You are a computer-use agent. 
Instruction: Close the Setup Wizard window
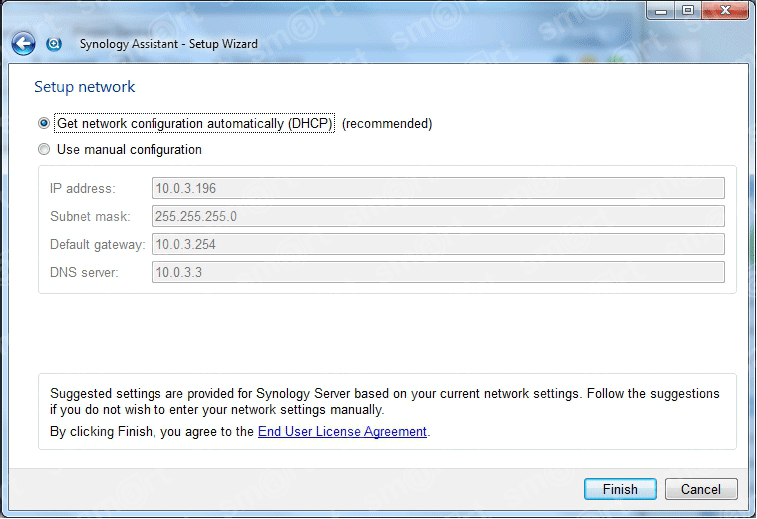click(725, 11)
